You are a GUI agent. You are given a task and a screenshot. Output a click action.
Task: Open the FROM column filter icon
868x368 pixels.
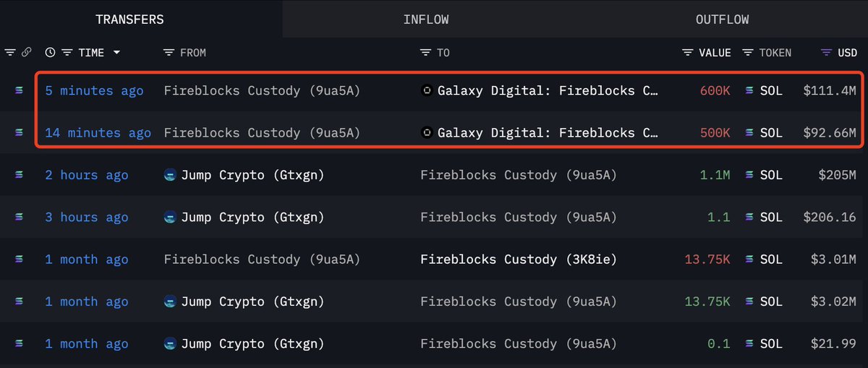(x=169, y=52)
